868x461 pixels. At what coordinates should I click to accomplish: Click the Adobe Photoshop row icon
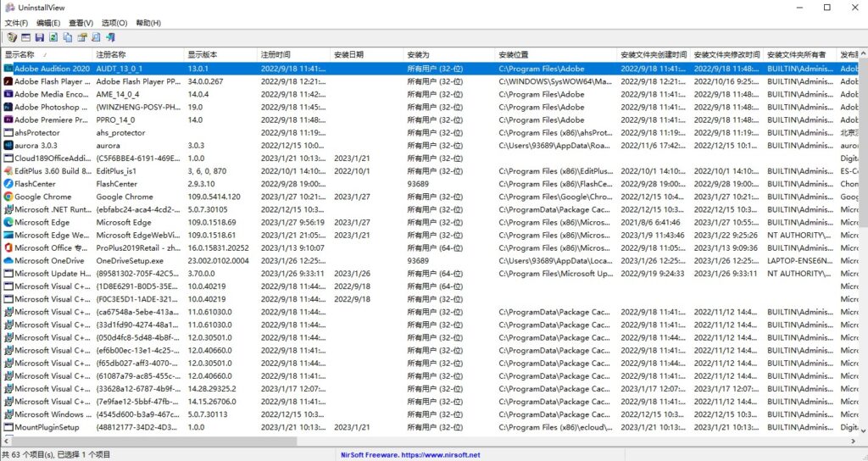point(8,107)
